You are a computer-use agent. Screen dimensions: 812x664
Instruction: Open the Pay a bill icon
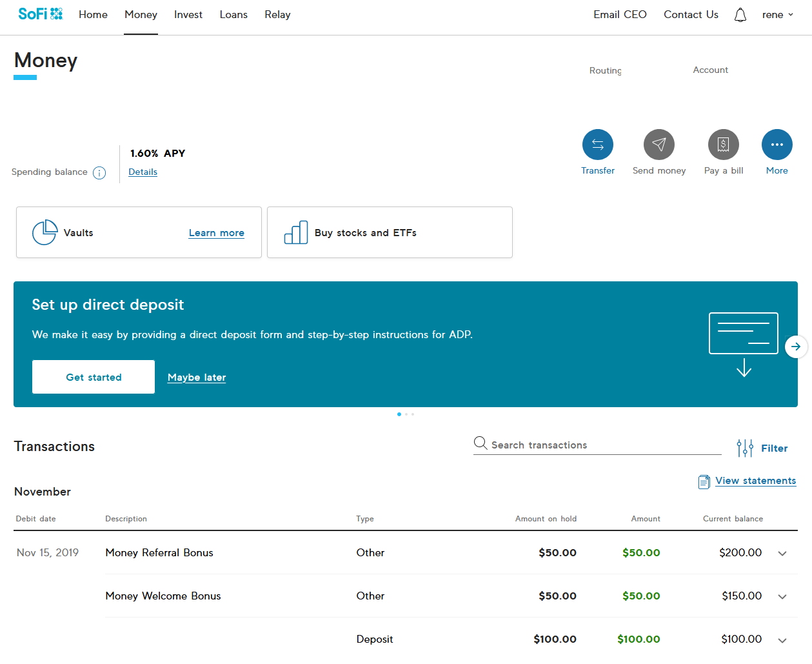click(723, 145)
